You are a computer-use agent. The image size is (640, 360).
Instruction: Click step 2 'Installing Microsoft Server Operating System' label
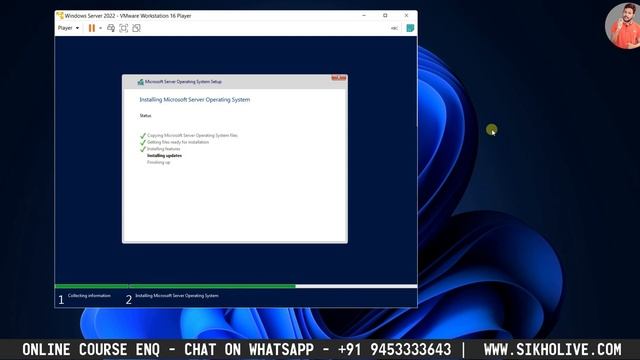pos(177,296)
